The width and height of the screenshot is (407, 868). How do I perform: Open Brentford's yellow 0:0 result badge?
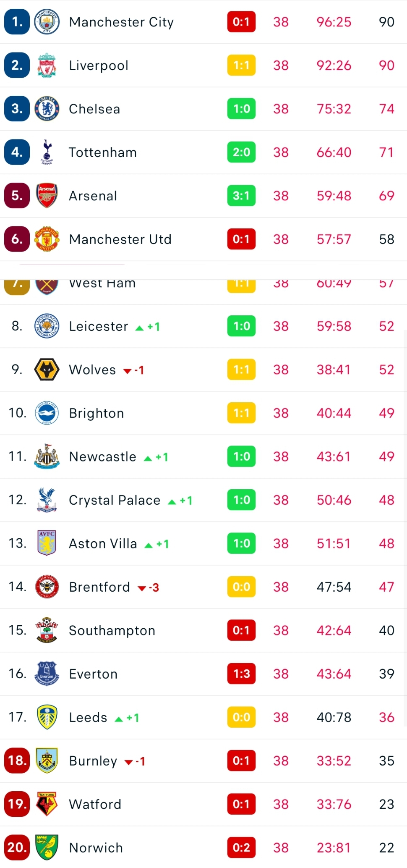(241, 587)
